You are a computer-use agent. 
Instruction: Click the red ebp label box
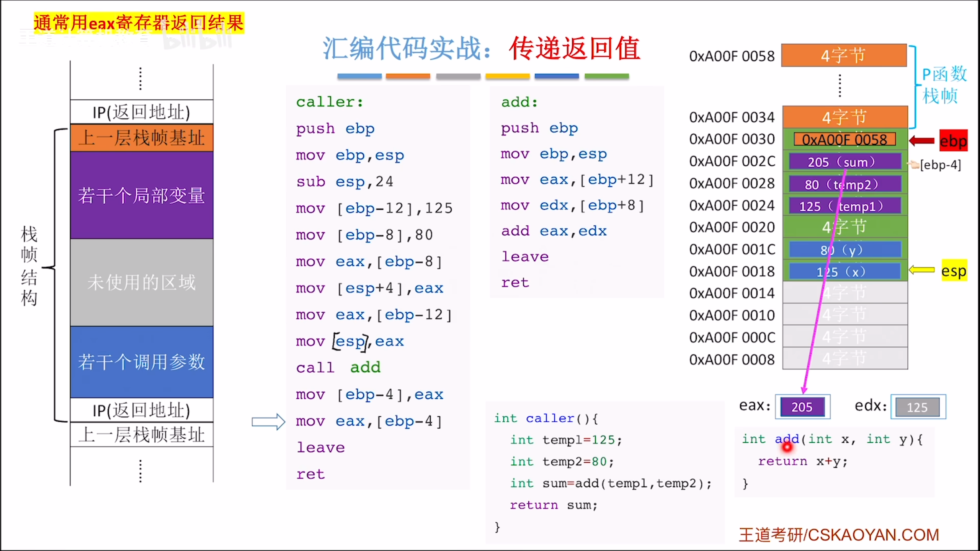953,141
